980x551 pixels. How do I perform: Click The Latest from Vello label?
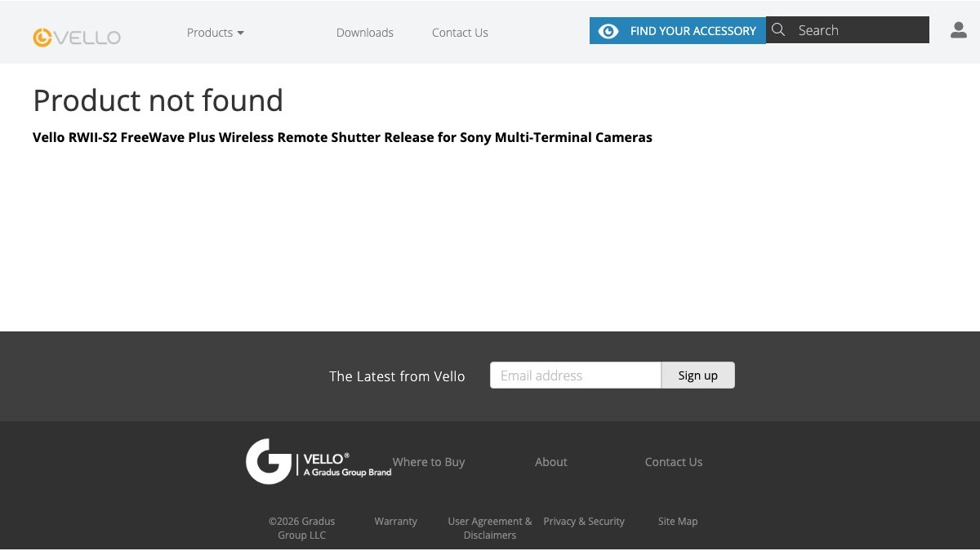point(397,376)
